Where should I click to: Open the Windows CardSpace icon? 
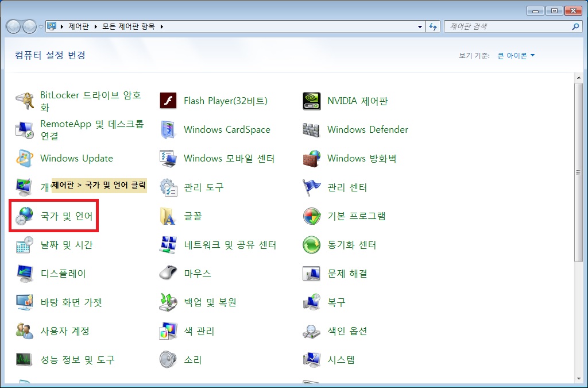click(x=168, y=130)
